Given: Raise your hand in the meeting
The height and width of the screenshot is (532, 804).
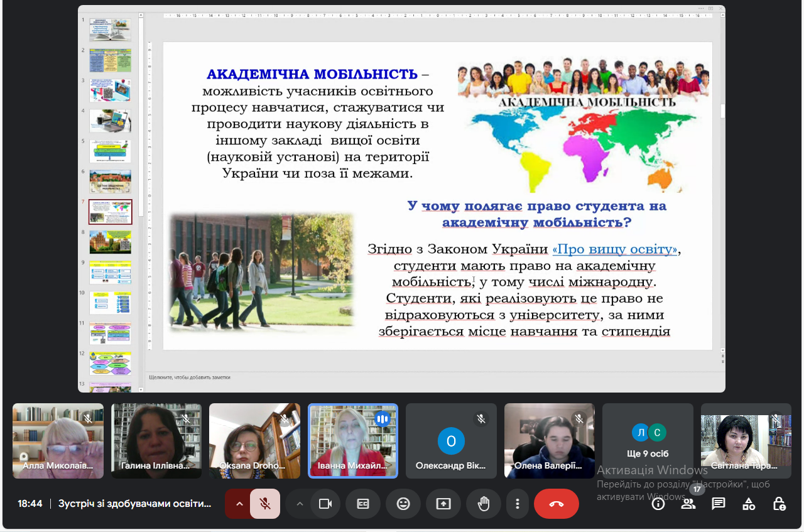Looking at the screenshot, I should coord(484,504).
